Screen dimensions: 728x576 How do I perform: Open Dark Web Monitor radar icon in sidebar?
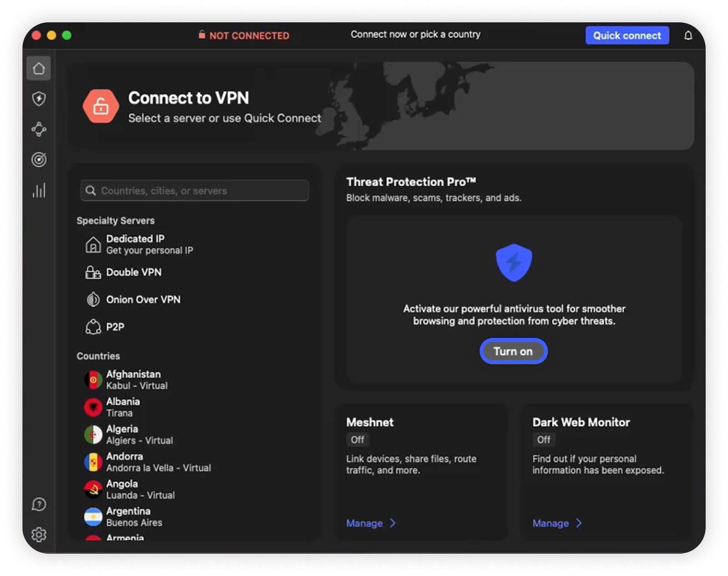(x=39, y=160)
